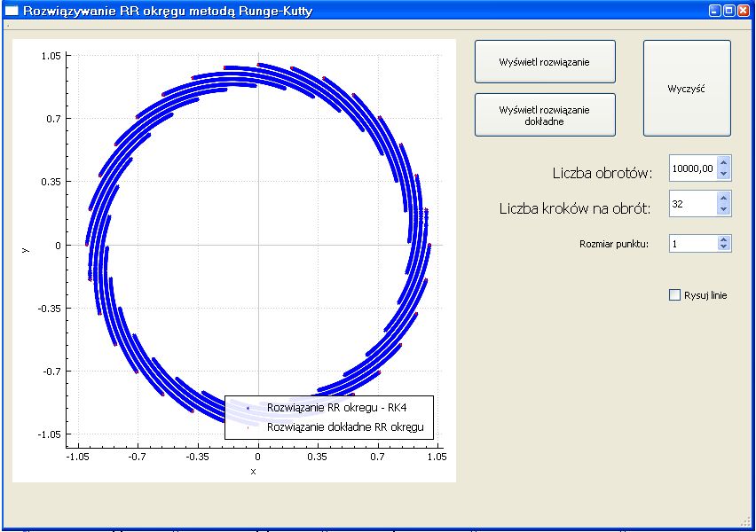Screen dimensions: 756x532
Task: Focus the Liczba obrotów input field
Action: point(692,168)
